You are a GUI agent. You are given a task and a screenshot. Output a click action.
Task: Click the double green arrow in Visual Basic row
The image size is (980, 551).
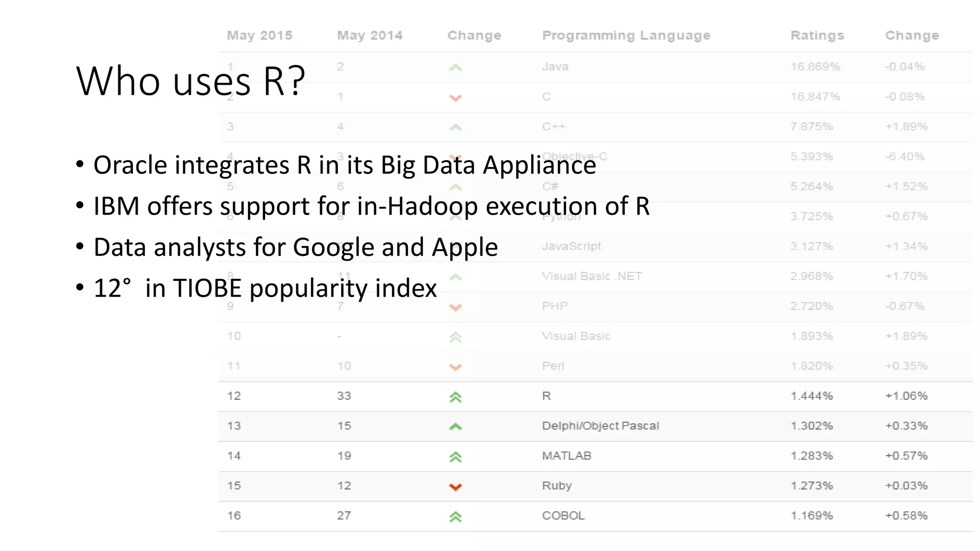[x=456, y=337]
